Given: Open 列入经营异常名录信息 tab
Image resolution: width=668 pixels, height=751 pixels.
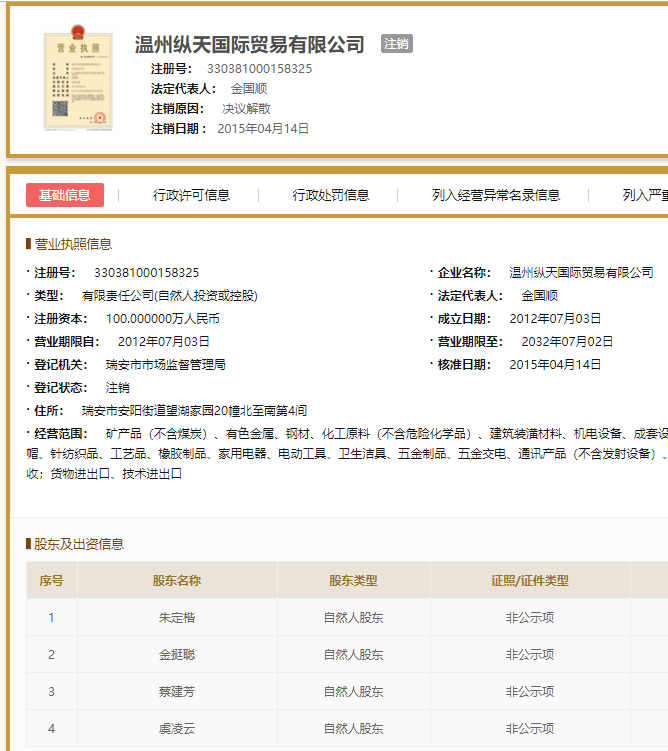Looking at the screenshot, I should (496, 195).
